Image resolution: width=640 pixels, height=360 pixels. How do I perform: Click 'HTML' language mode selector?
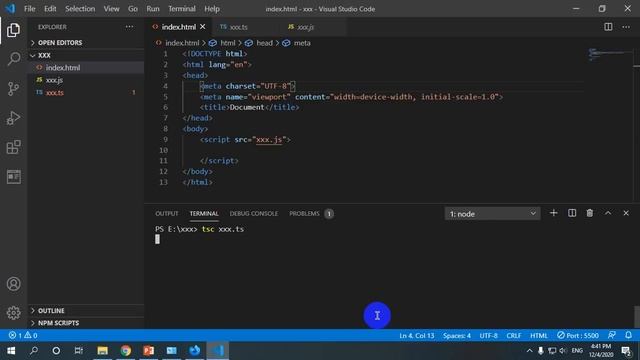coord(539,336)
